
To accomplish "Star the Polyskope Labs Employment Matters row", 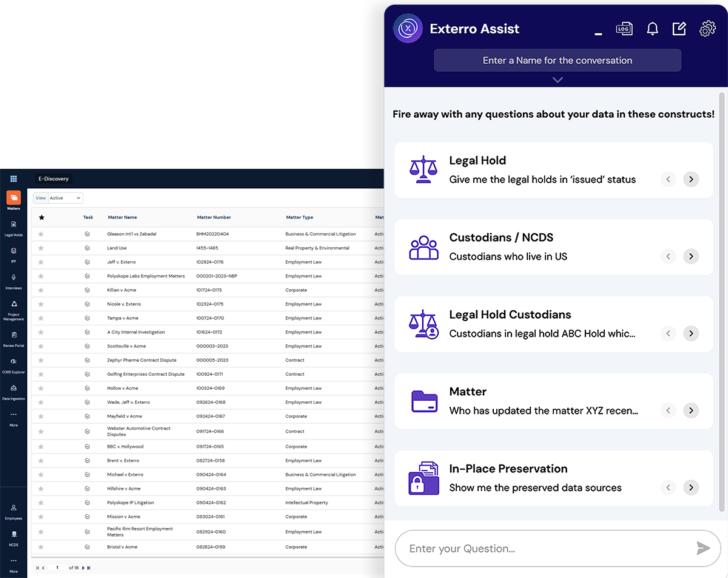I will pyautogui.click(x=41, y=276).
